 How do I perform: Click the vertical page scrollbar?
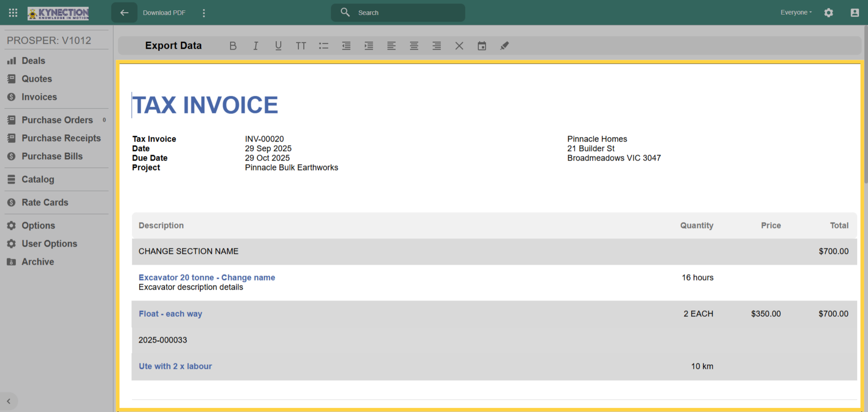coord(866,105)
